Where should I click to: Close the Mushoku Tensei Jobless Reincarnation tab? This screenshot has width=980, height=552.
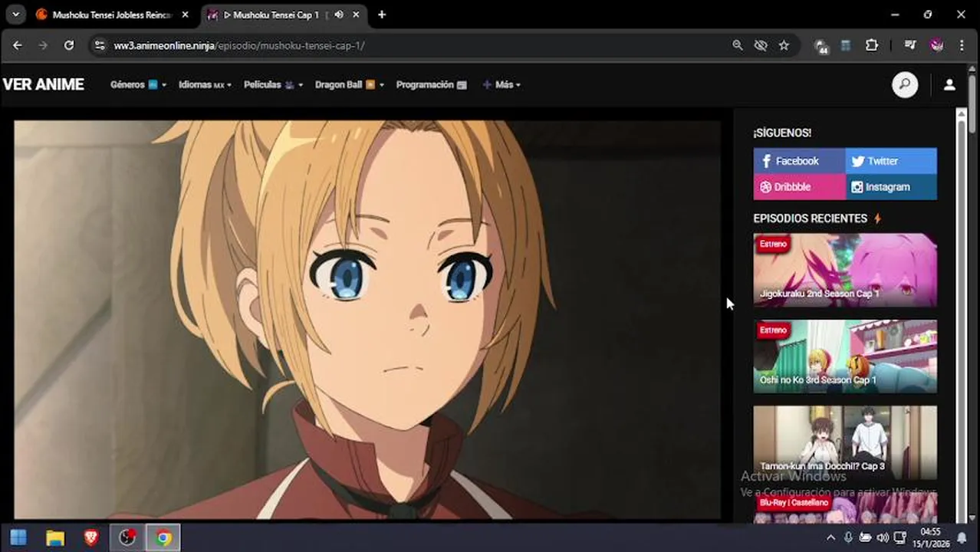tap(185, 15)
